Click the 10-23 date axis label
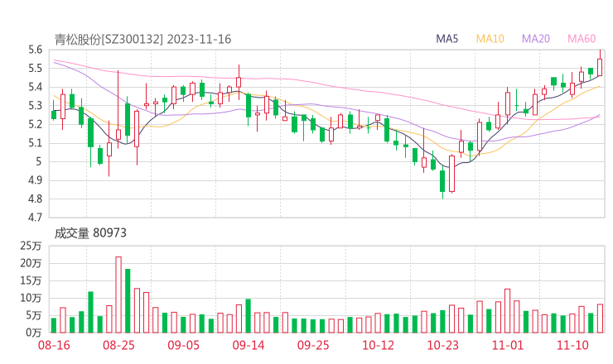Screen dimensions: 613x364 (442, 345)
